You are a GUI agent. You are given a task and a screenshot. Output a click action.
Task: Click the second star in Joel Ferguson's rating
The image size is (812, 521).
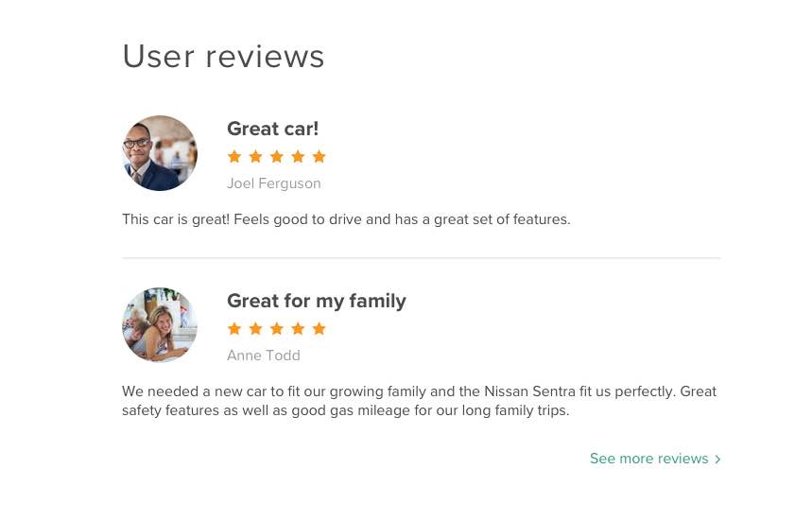tap(256, 156)
